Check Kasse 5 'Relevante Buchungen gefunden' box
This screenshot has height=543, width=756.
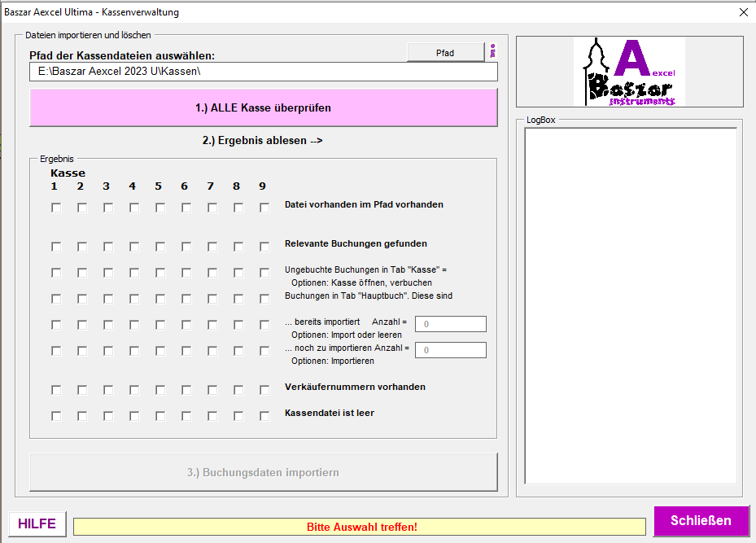point(160,247)
